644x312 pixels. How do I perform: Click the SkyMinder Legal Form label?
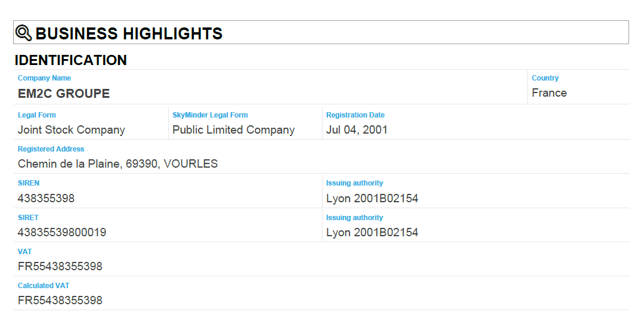[210, 115]
